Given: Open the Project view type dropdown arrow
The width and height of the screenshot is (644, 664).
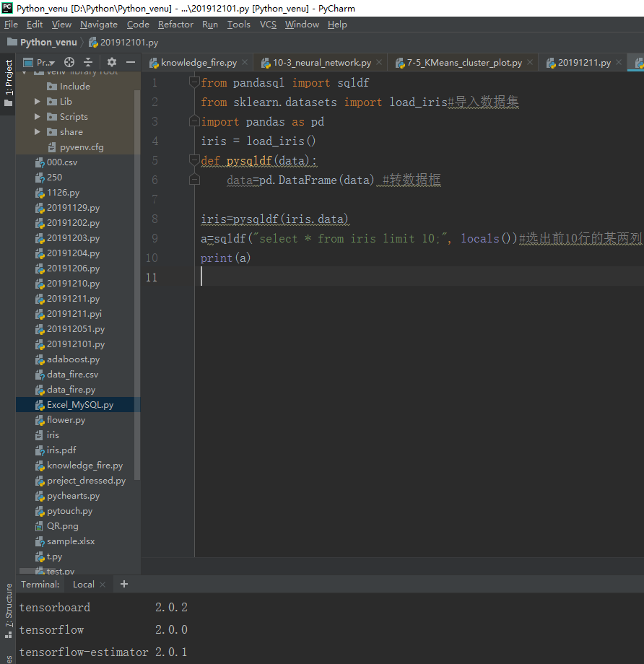Looking at the screenshot, I should [x=52, y=62].
